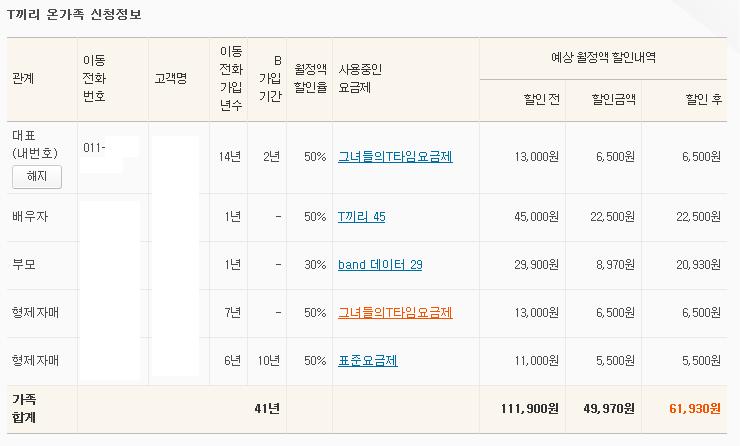This screenshot has height=446, width=740.
Task: Click the 관계 column header
Action: coord(23,78)
